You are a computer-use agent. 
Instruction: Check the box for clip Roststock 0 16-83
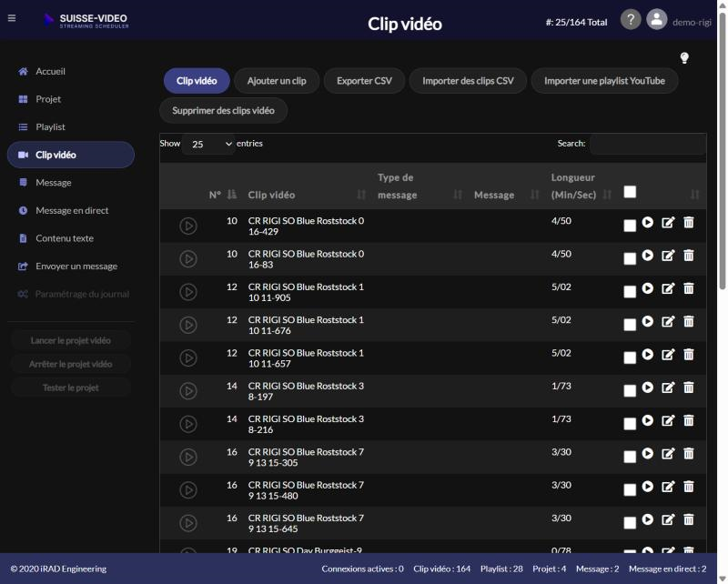[x=630, y=258]
